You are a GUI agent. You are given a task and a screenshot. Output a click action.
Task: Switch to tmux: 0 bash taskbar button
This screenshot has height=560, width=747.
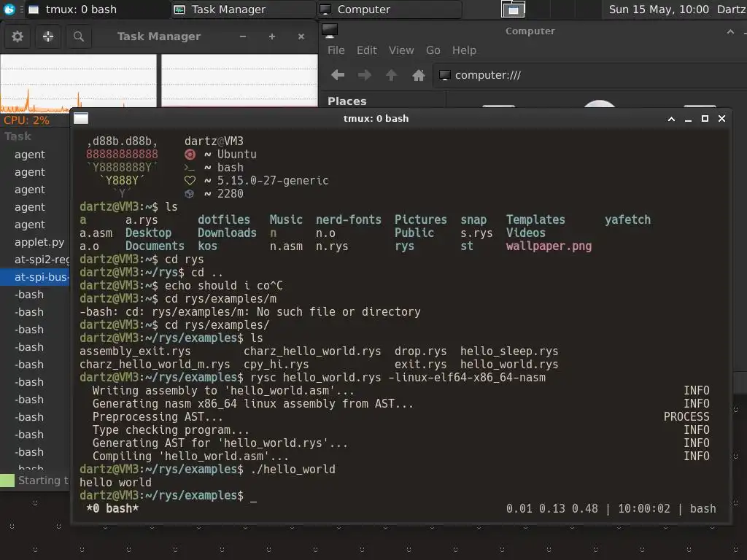pyautogui.click(x=97, y=9)
